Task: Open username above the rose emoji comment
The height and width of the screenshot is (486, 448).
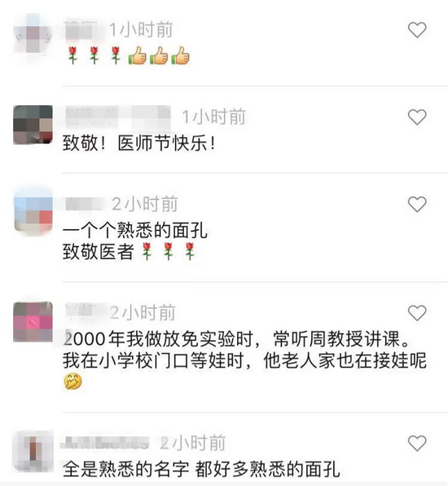Action: click(x=81, y=29)
